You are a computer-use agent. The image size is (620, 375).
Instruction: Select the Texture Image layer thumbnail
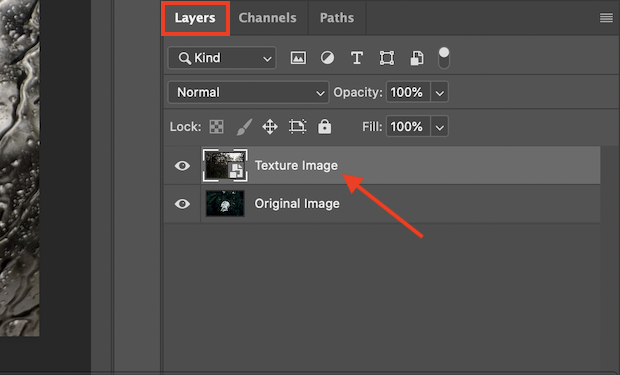click(x=225, y=165)
